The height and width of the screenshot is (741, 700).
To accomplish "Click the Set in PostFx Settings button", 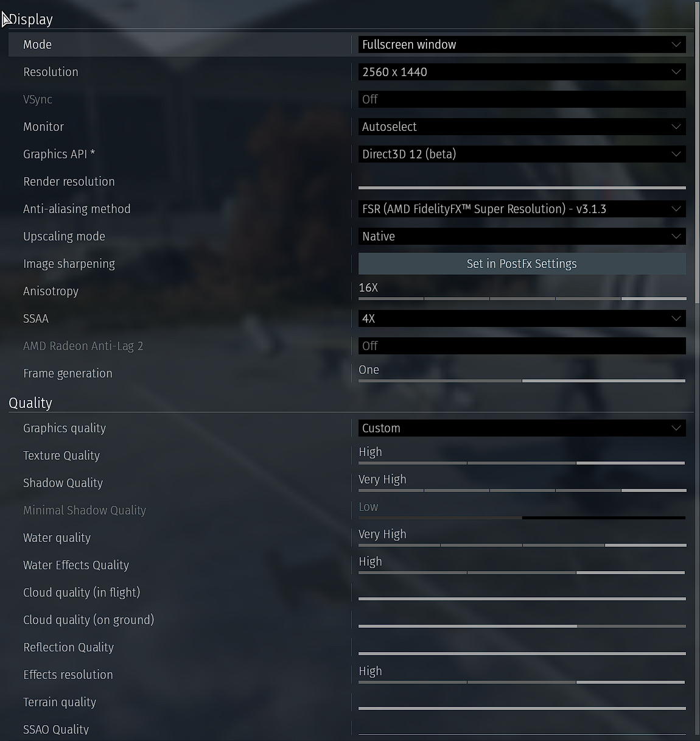I will 522,264.
